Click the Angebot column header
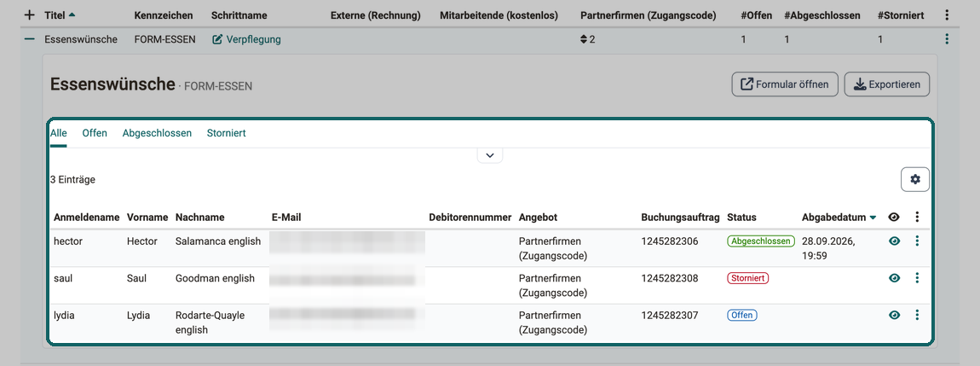980x366 pixels. coord(538,217)
